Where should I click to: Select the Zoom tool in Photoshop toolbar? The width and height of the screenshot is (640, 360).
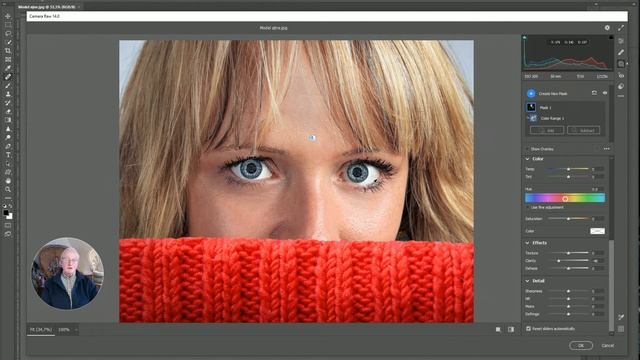pyautogui.click(x=8, y=189)
